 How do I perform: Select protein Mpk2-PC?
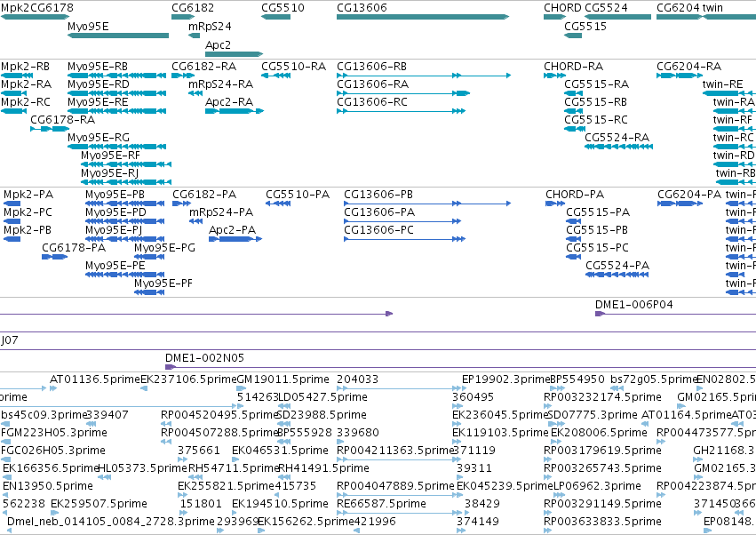coord(12,221)
